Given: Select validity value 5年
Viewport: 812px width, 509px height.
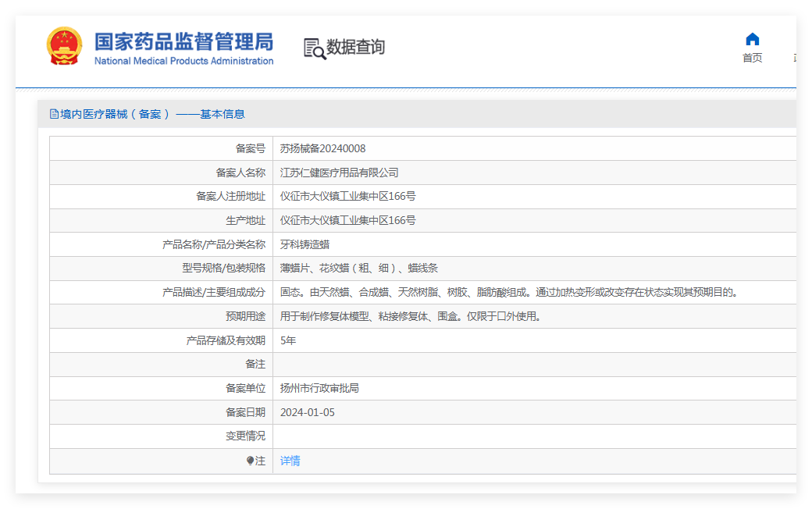Looking at the screenshot, I should [x=288, y=340].
